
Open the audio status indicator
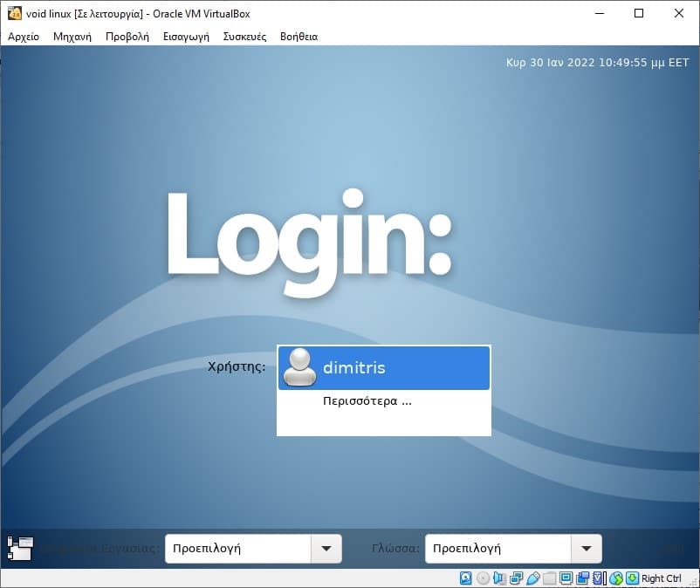tap(498, 578)
